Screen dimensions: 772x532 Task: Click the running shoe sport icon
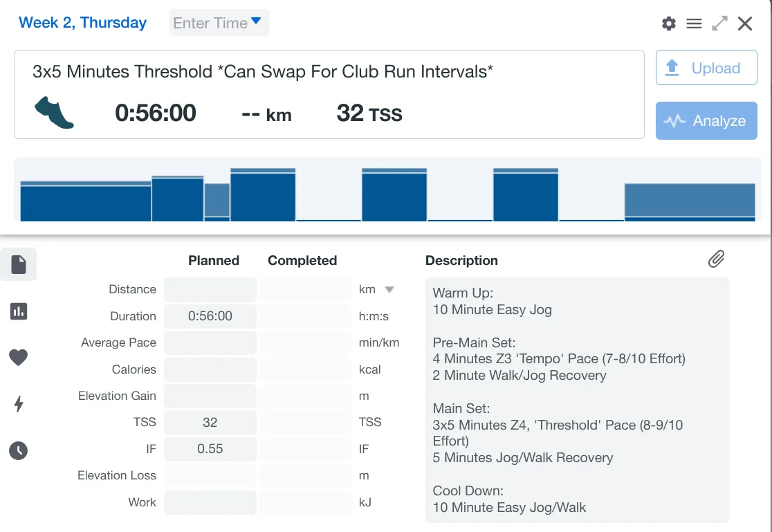54,113
